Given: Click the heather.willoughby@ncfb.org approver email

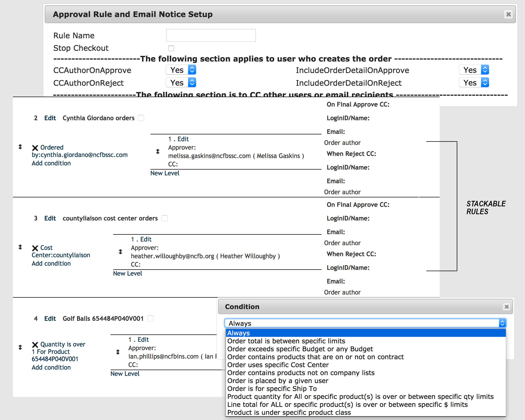Looking at the screenshot, I should tap(172, 256).
